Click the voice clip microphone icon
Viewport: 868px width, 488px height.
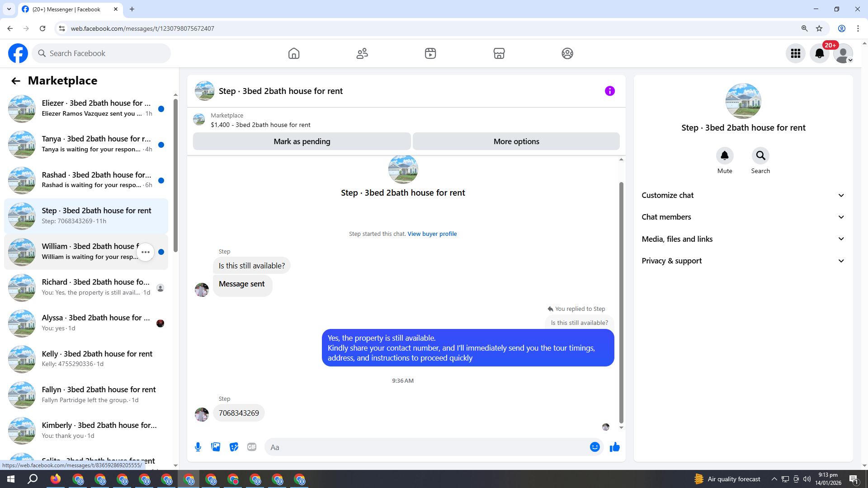coord(198,447)
